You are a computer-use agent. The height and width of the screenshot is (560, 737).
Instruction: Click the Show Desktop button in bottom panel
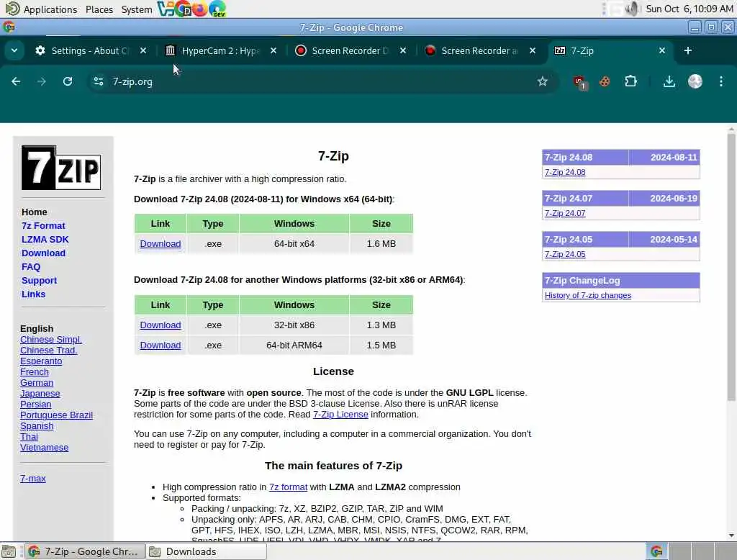tap(9, 551)
